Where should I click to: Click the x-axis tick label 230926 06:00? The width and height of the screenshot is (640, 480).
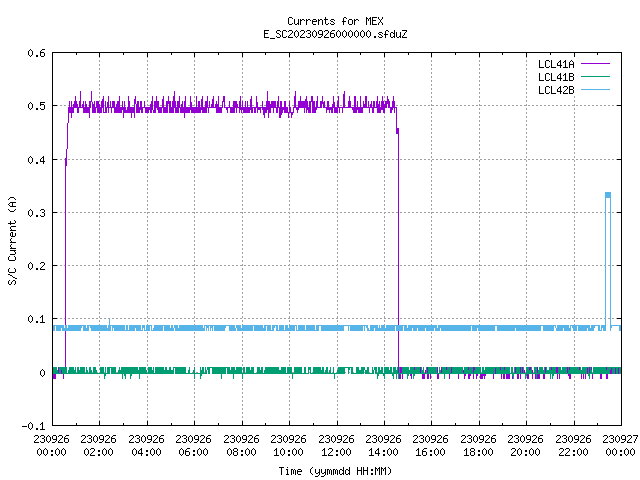pos(193,445)
